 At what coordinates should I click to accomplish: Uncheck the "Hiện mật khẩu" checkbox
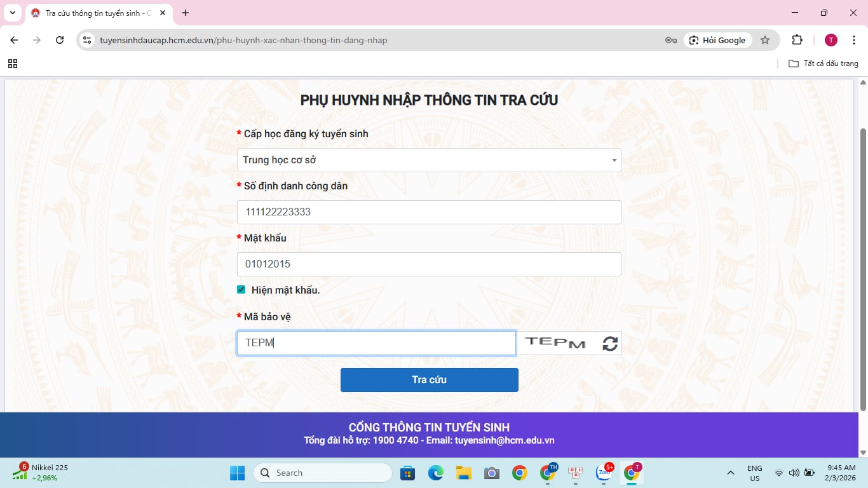[241, 290]
